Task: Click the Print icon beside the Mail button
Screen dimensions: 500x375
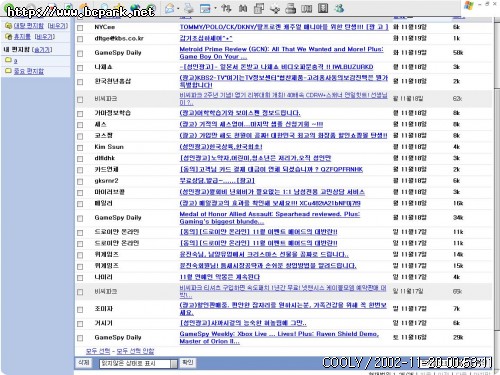Action: tap(189, 8)
